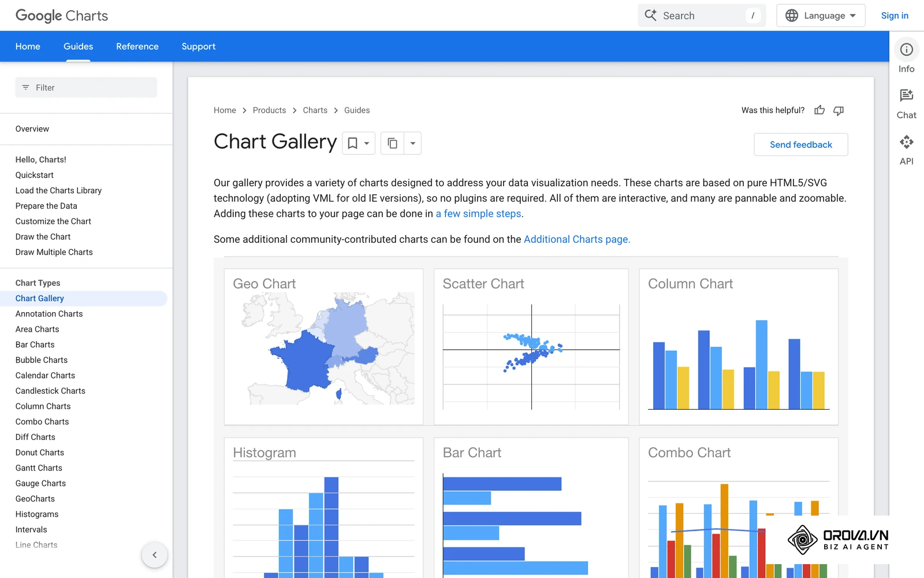The width and height of the screenshot is (924, 578).
Task: Open the Support tab
Action: (x=199, y=46)
